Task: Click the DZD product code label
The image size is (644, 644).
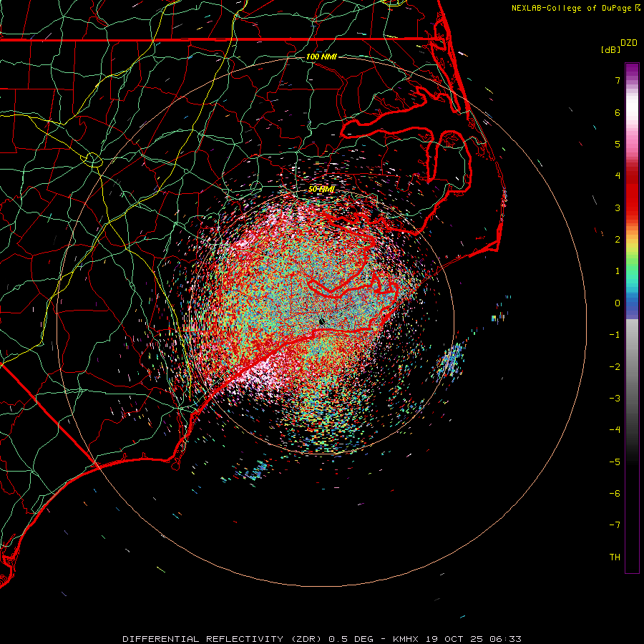Action: pyautogui.click(x=629, y=43)
